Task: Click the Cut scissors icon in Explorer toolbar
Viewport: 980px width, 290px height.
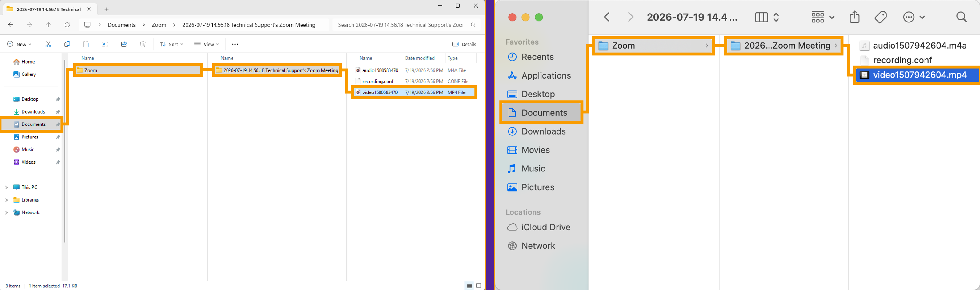Action: click(x=48, y=44)
